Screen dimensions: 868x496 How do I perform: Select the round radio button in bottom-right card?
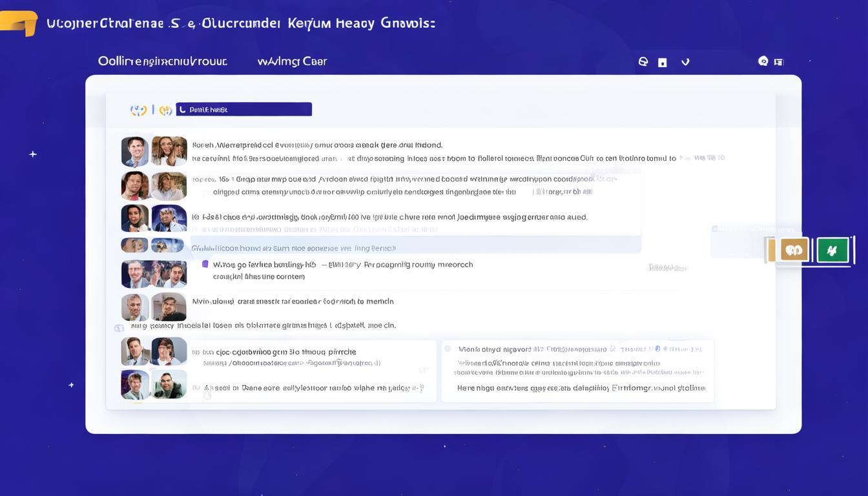click(x=448, y=349)
